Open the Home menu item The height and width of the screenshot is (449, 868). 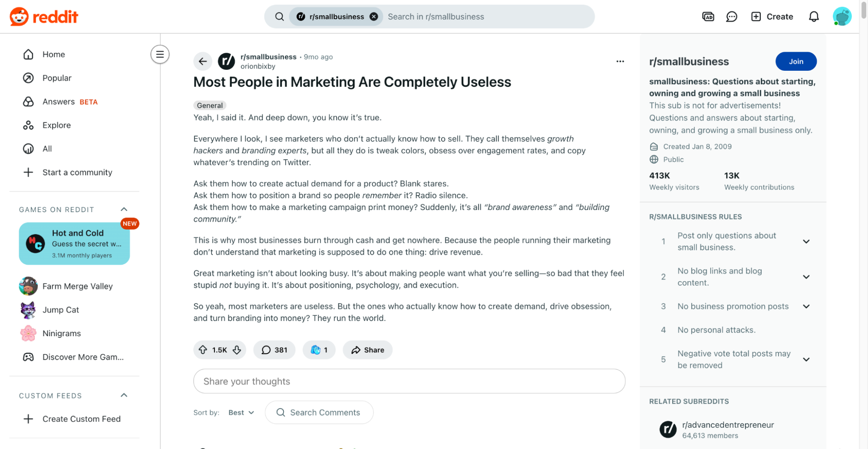point(53,54)
